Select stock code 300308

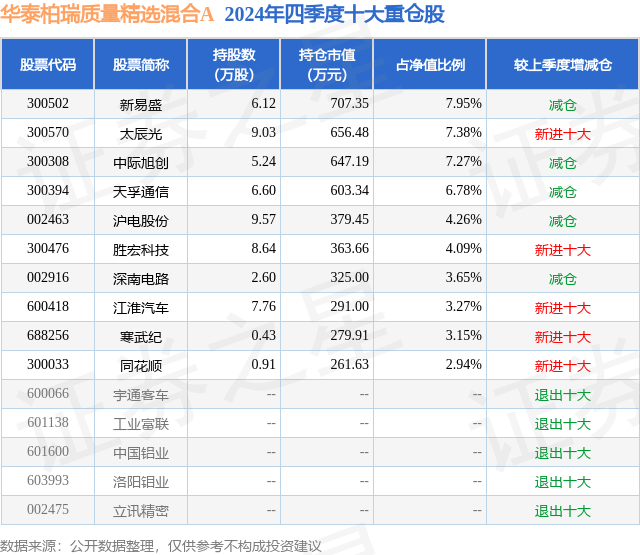[48, 162]
